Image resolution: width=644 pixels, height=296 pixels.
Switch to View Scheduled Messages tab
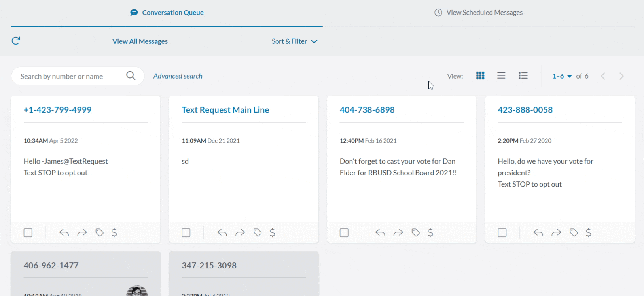[x=479, y=13]
